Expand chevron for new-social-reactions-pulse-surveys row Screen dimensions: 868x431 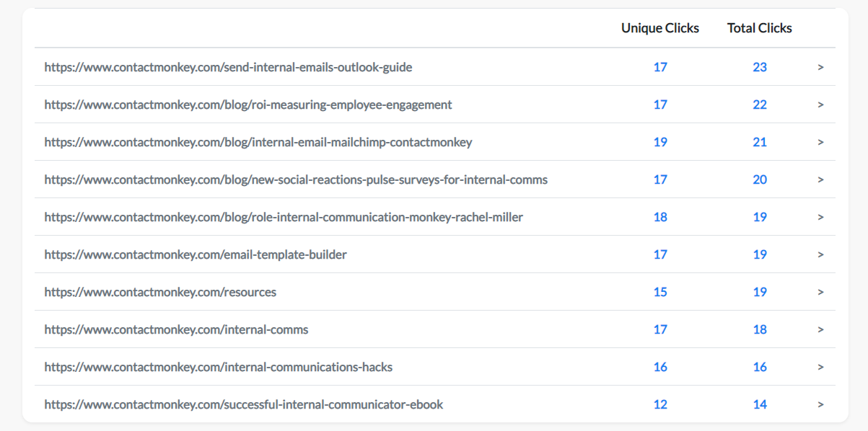[x=820, y=179]
